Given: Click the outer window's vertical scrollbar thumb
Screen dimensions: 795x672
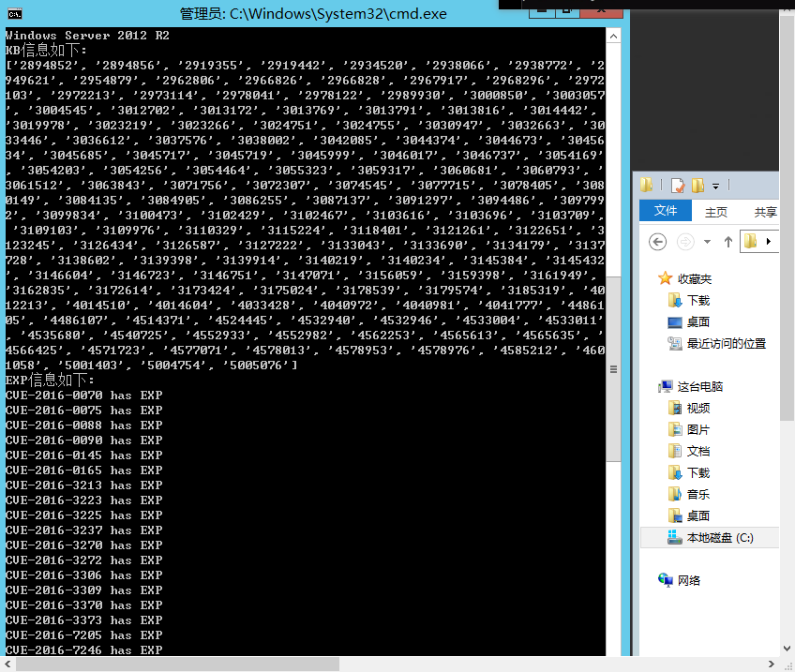Looking at the screenshot, I should (x=787, y=218).
